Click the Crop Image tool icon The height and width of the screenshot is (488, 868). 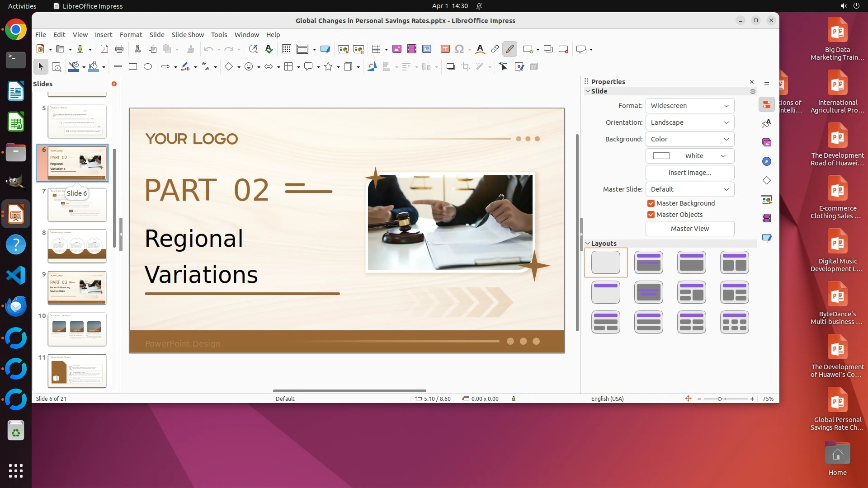pyautogui.click(x=465, y=67)
